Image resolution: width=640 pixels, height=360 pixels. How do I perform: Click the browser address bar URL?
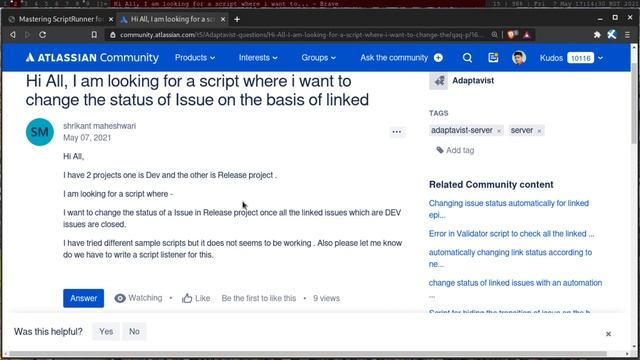pyautogui.click(x=301, y=35)
